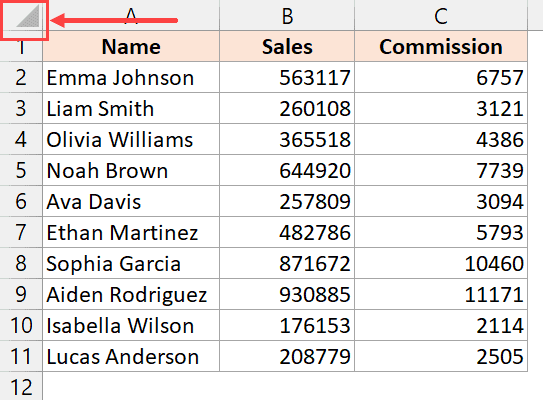The height and width of the screenshot is (400, 543).
Task: Select the Olivia Williams cell
Action: [131, 139]
